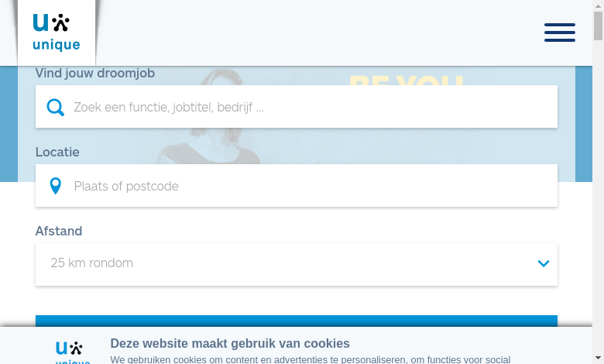
Task: Click the cookie notice heading
Action: (x=230, y=343)
